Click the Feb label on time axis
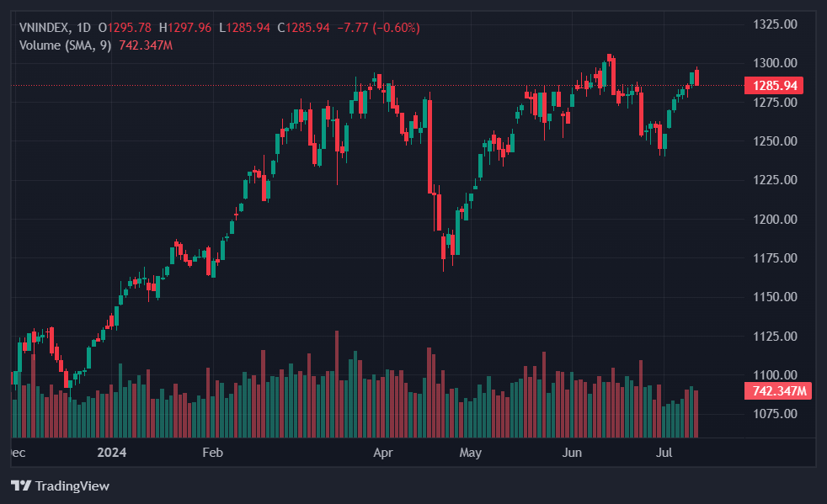 point(212,453)
